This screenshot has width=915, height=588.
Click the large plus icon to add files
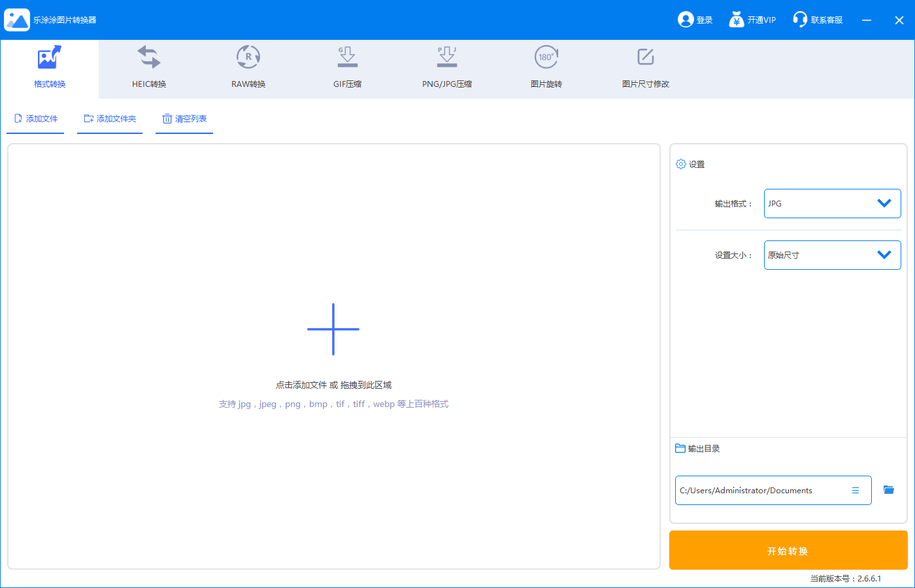coord(333,329)
